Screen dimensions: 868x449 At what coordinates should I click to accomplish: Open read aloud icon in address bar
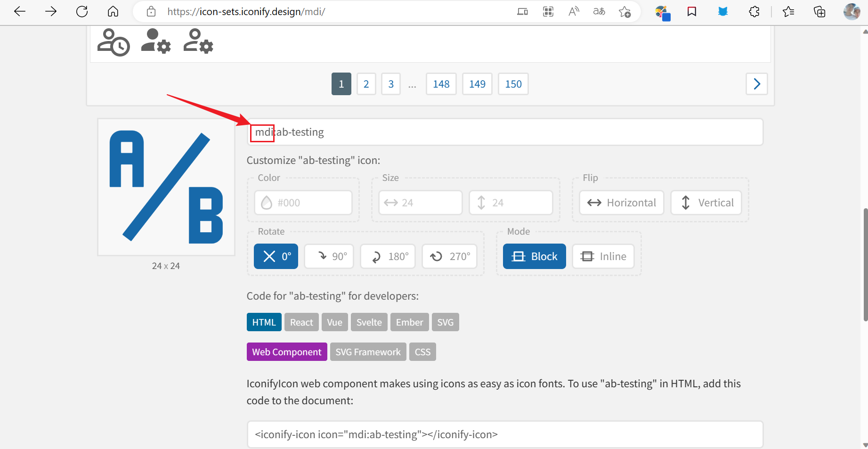[574, 11]
